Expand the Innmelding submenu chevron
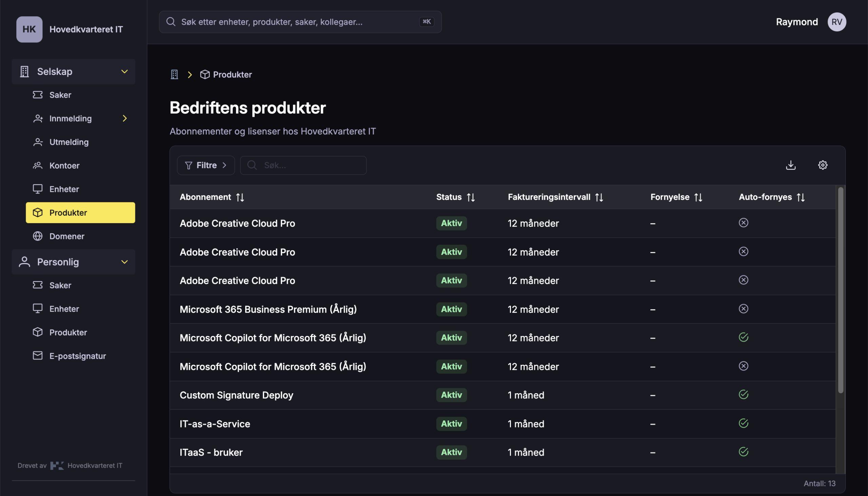The width and height of the screenshot is (868, 496). [x=125, y=118]
